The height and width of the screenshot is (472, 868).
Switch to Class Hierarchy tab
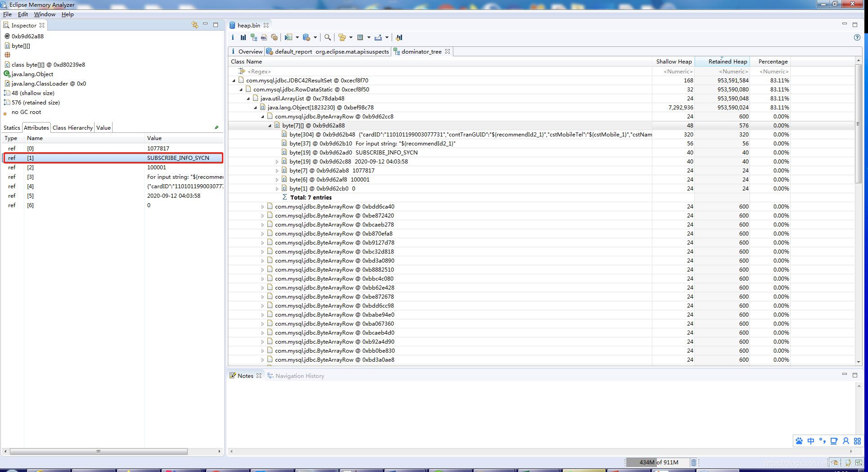coord(72,127)
